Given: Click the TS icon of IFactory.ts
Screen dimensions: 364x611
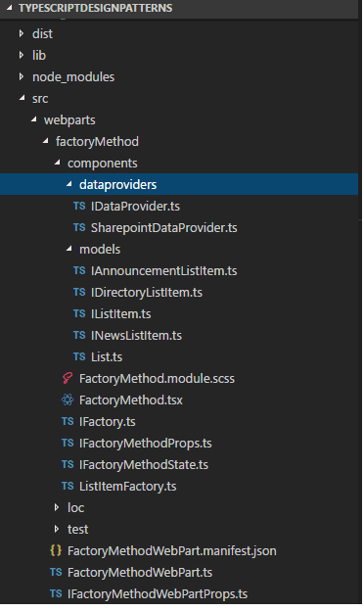Looking at the screenshot, I should (68, 421).
